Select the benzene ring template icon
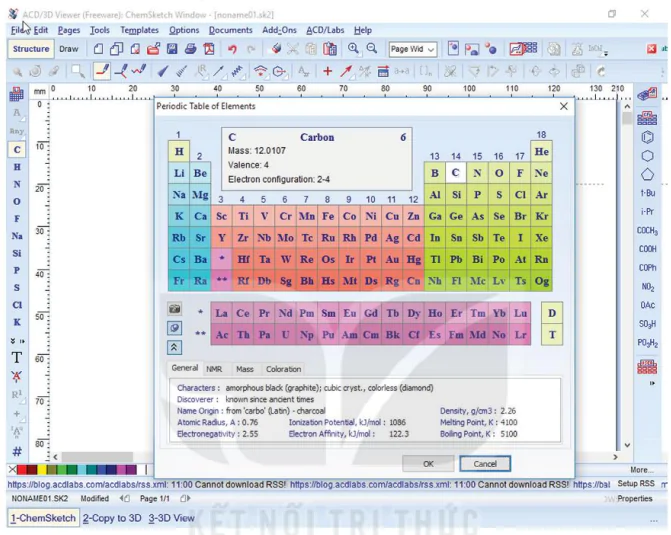This screenshot has height=535, width=671. 647,138
